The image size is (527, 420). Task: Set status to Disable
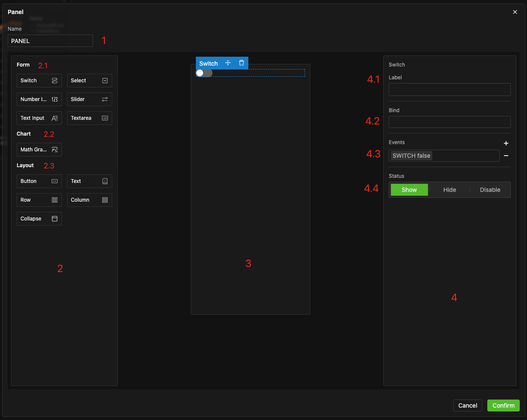(x=490, y=190)
